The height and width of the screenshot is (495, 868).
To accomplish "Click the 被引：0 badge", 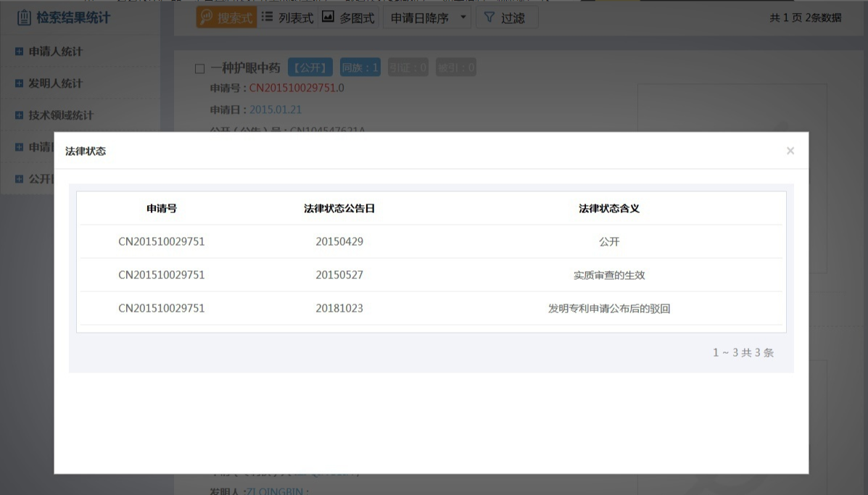I will coord(455,68).
